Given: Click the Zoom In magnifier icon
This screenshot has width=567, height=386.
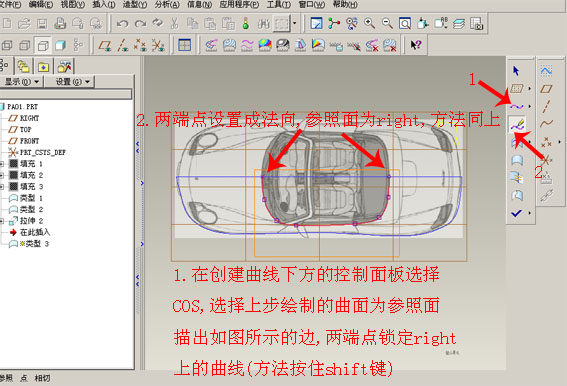Looking at the screenshot, I should pyautogui.click(x=369, y=24).
